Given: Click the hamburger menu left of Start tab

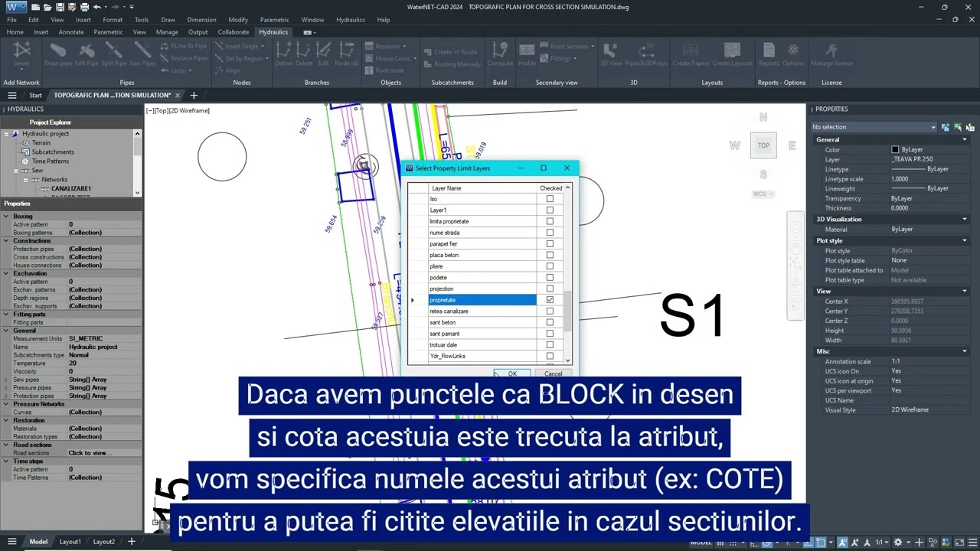Looking at the screenshot, I should pos(11,96).
